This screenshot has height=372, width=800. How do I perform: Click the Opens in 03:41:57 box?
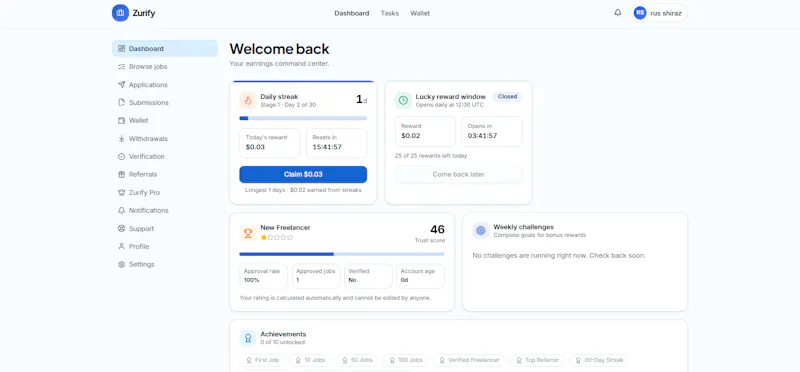pyautogui.click(x=491, y=131)
